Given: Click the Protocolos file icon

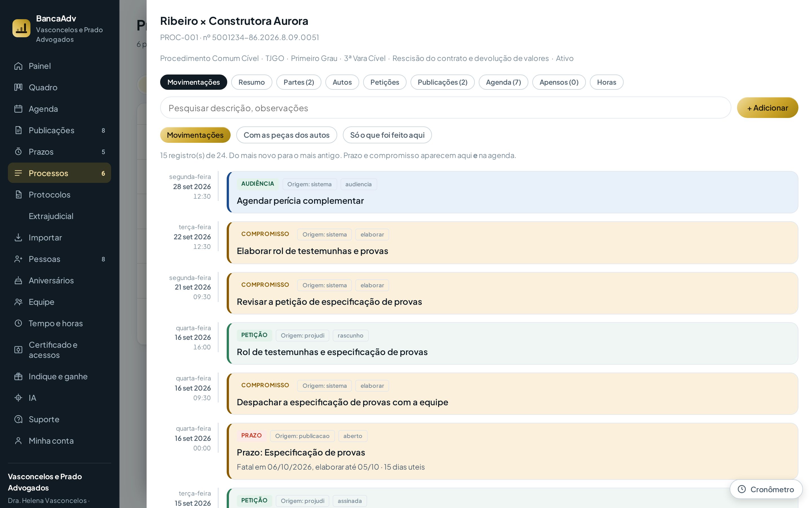Looking at the screenshot, I should coord(18,194).
